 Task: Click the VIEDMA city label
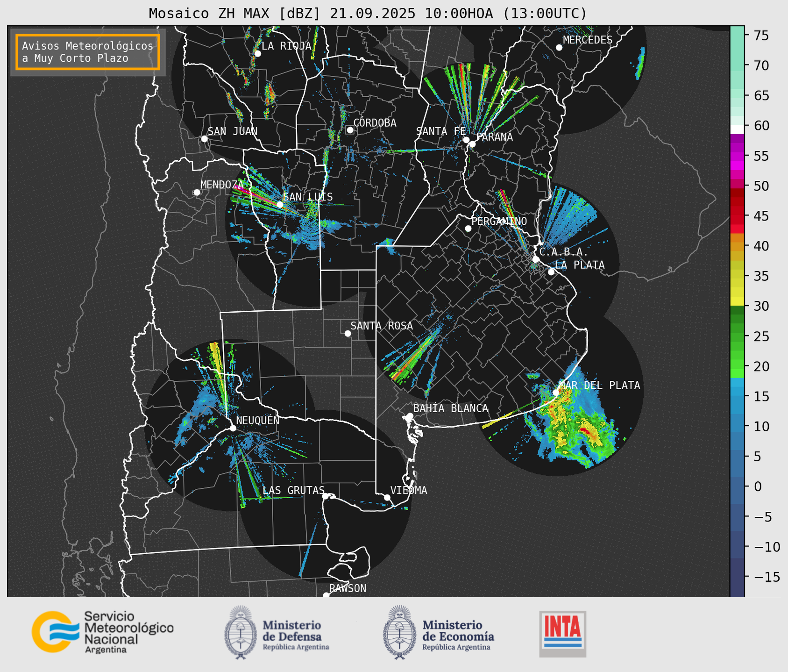tap(409, 490)
